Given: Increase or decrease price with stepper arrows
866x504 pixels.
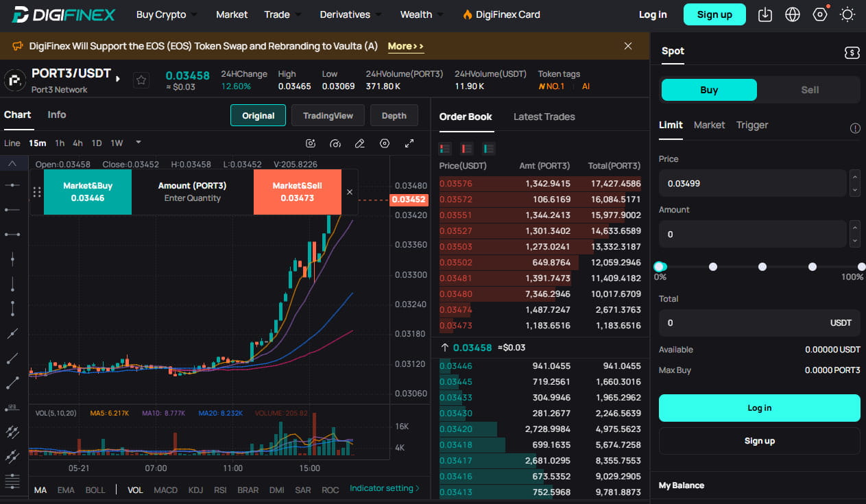Looking at the screenshot, I should [x=854, y=183].
